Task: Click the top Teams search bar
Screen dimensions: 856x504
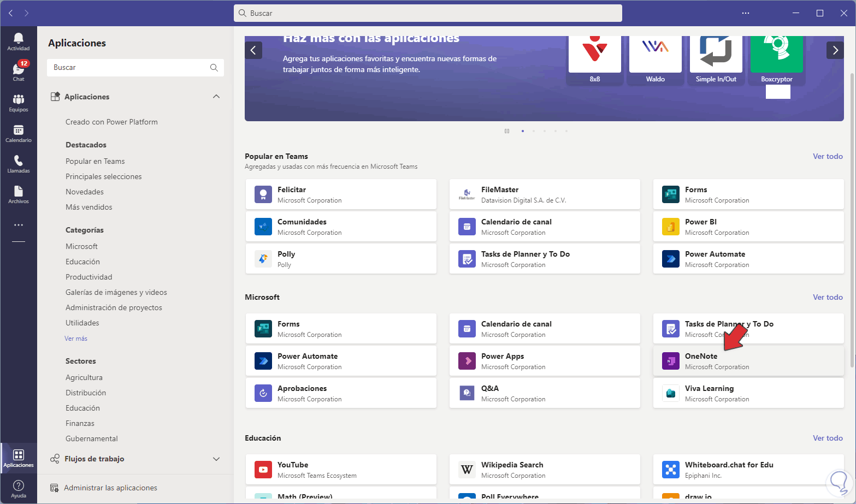Action: point(428,13)
